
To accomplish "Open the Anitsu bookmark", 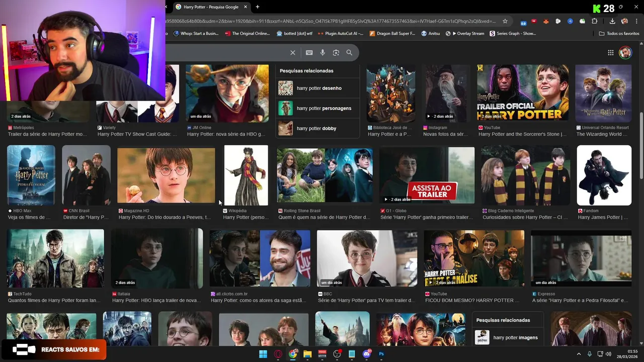I will [x=431, y=34].
